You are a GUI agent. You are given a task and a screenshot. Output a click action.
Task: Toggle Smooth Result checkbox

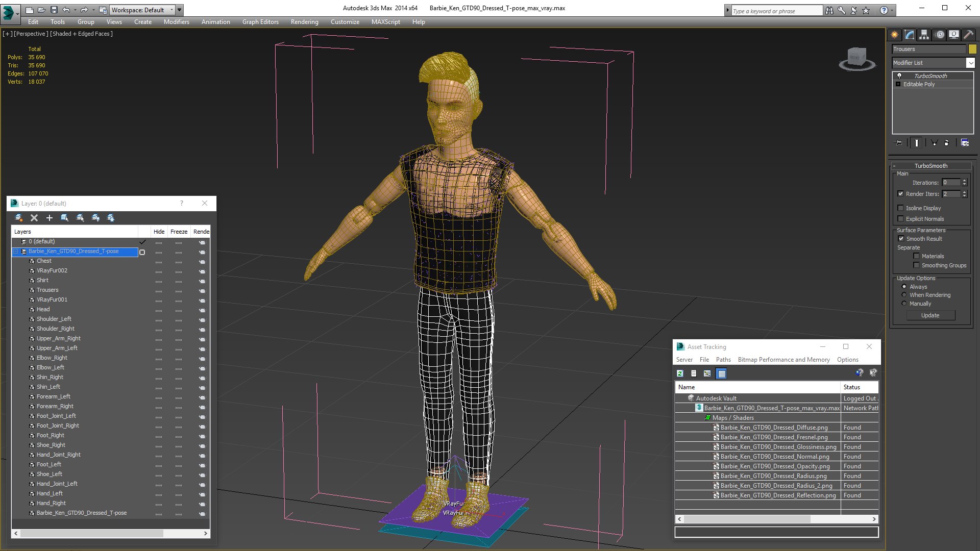pyautogui.click(x=901, y=239)
